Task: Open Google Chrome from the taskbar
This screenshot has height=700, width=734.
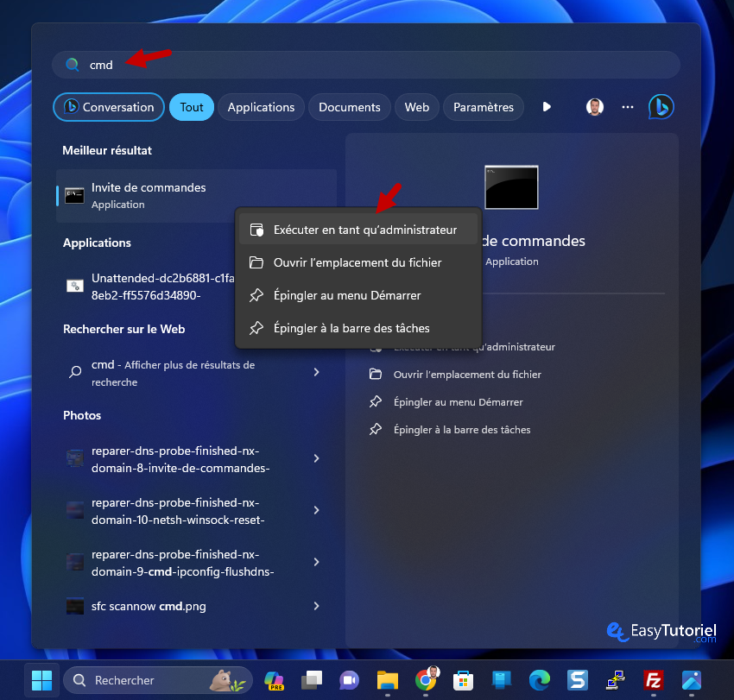Action: click(x=426, y=679)
